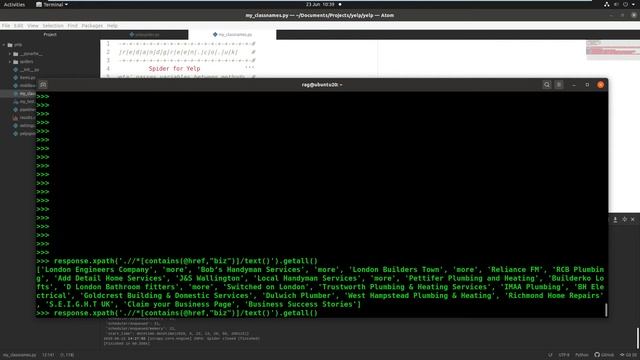This screenshot has width=640, height=360.
Task: Open the volume icon in top bar
Action: click(x=616, y=4)
